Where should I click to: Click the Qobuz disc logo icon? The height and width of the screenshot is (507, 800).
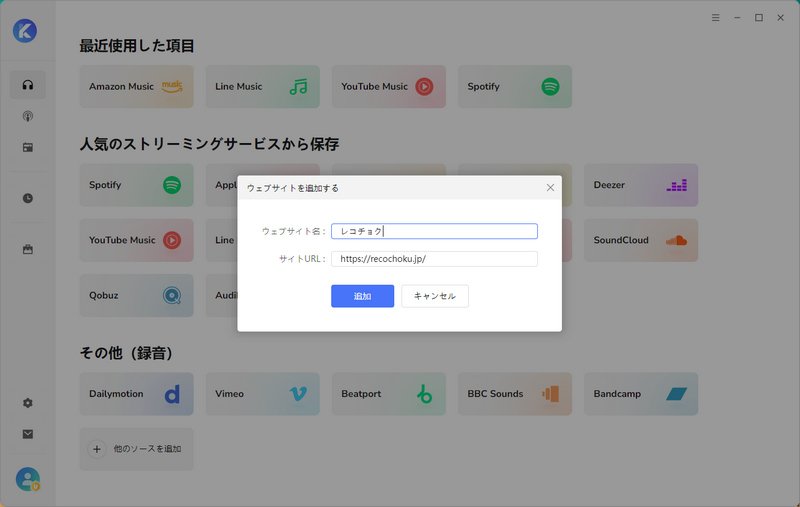pos(172,295)
